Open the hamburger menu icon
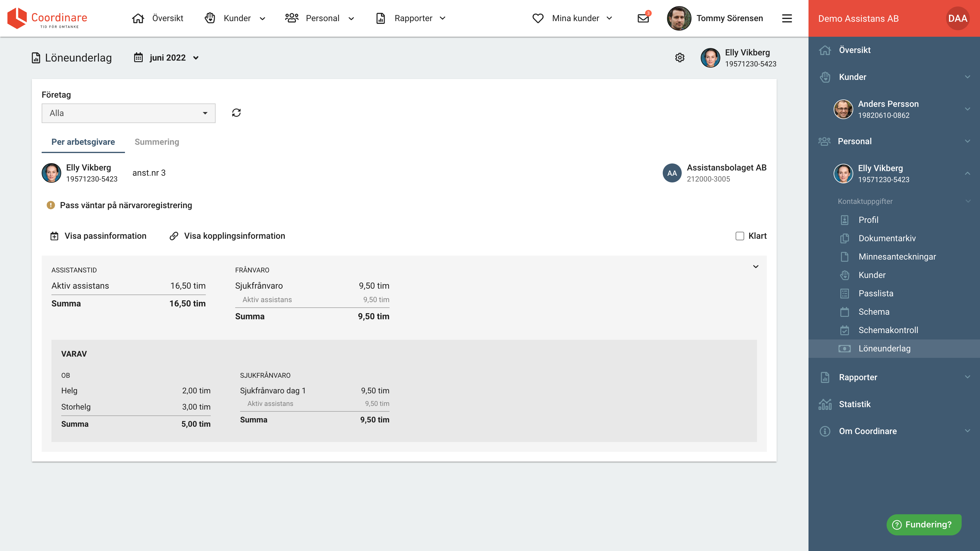The width and height of the screenshot is (980, 551). tap(787, 18)
